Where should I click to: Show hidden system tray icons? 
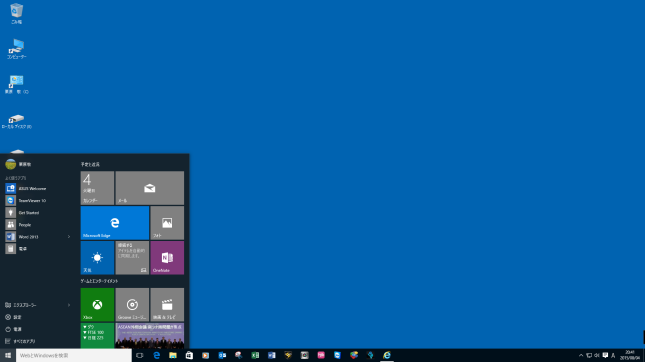(581, 355)
